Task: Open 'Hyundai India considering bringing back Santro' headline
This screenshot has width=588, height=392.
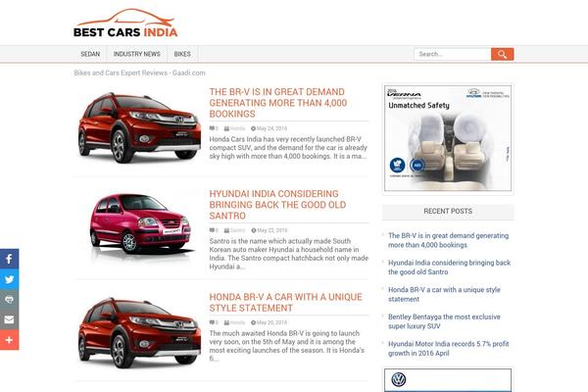Action: coord(277,205)
